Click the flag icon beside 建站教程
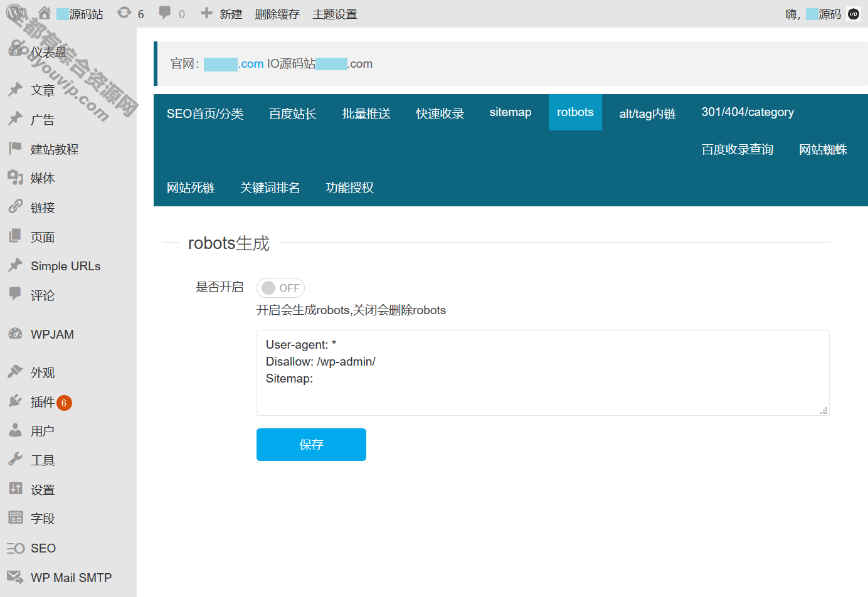Screen dimensions: 868x597 (x=15, y=149)
